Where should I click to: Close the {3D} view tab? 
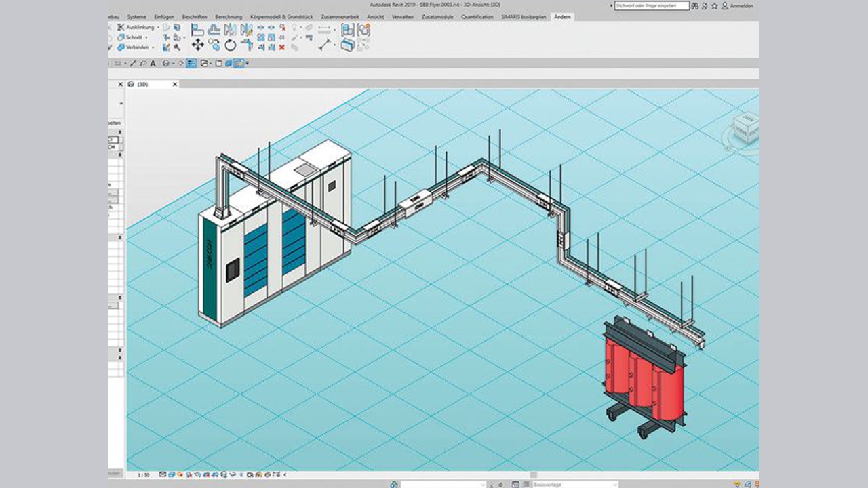pos(174,85)
